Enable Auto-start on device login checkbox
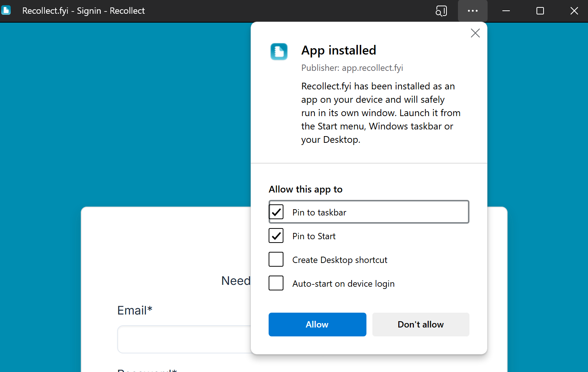The width and height of the screenshot is (588, 372). (276, 283)
